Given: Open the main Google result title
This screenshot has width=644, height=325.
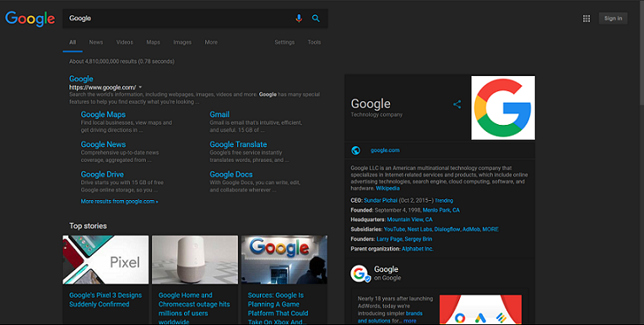Looking at the screenshot, I should [81, 79].
